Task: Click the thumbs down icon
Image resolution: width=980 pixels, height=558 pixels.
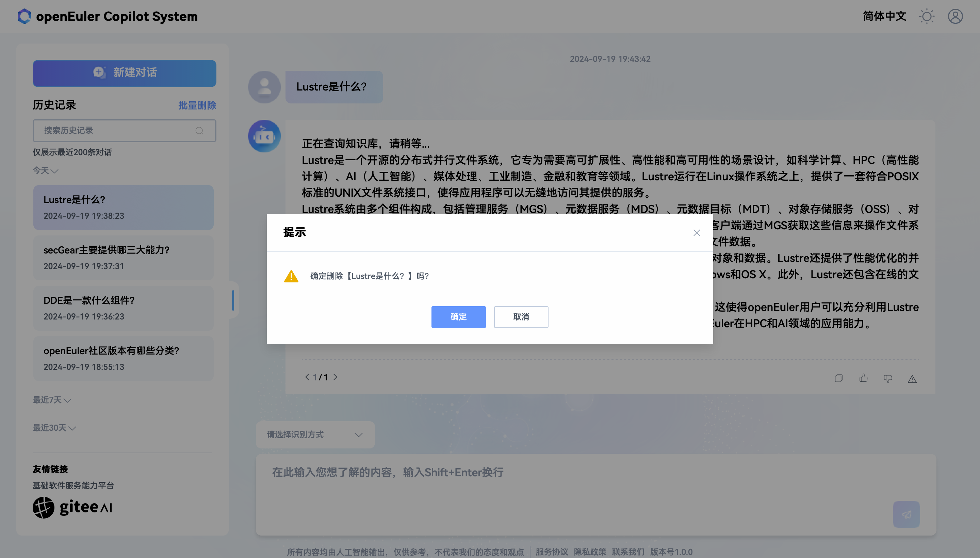Action: click(x=888, y=379)
